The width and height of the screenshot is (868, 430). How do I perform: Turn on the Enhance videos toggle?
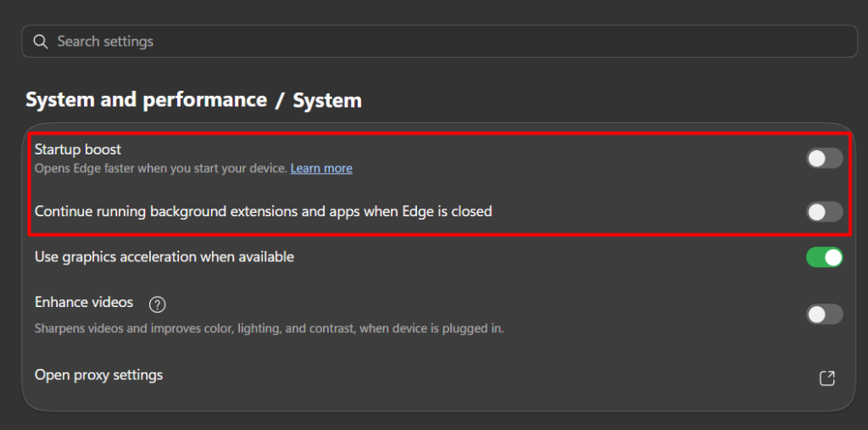coord(824,314)
